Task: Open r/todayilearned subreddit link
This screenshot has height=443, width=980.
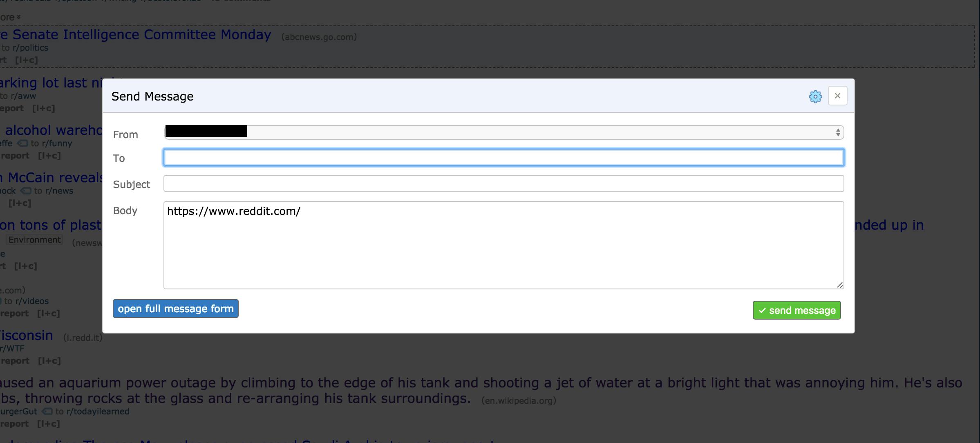Action: tap(98, 412)
